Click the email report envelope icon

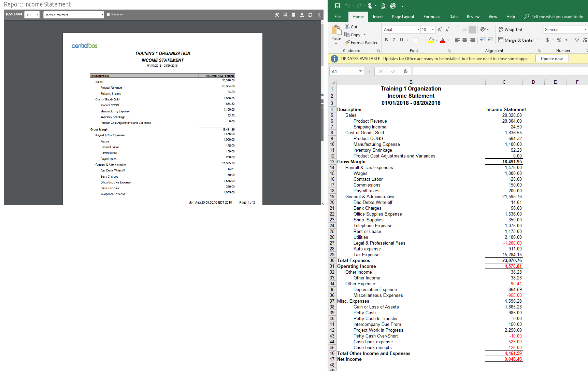coord(285,15)
